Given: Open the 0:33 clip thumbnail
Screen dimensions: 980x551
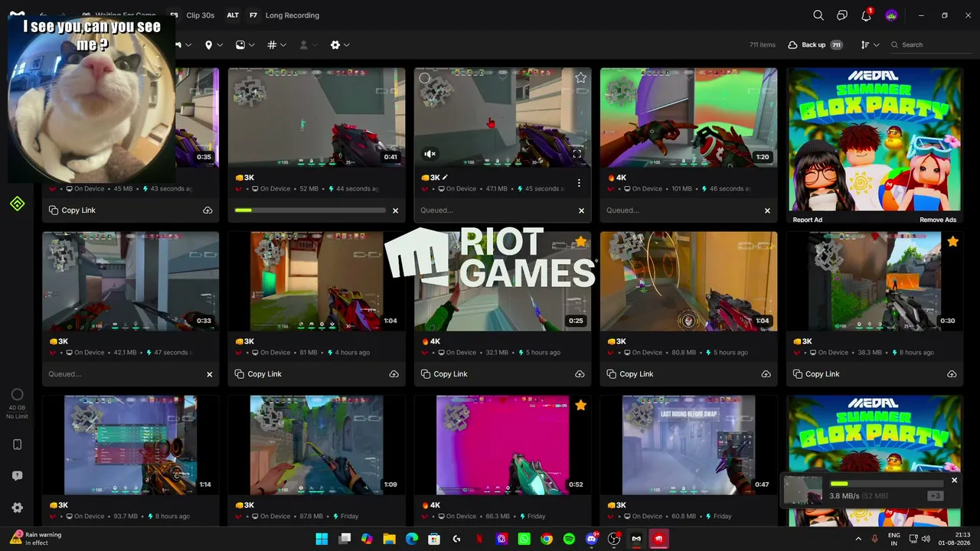Looking at the screenshot, I should 130,281.
